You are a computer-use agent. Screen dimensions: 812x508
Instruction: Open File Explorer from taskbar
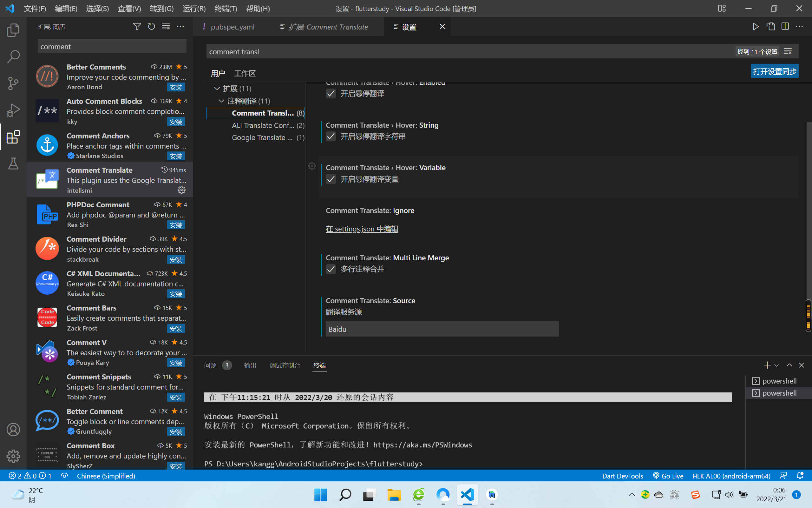394,495
